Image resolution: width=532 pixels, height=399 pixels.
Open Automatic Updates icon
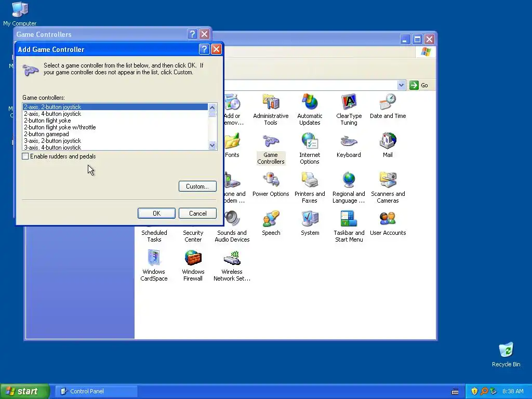pyautogui.click(x=310, y=109)
